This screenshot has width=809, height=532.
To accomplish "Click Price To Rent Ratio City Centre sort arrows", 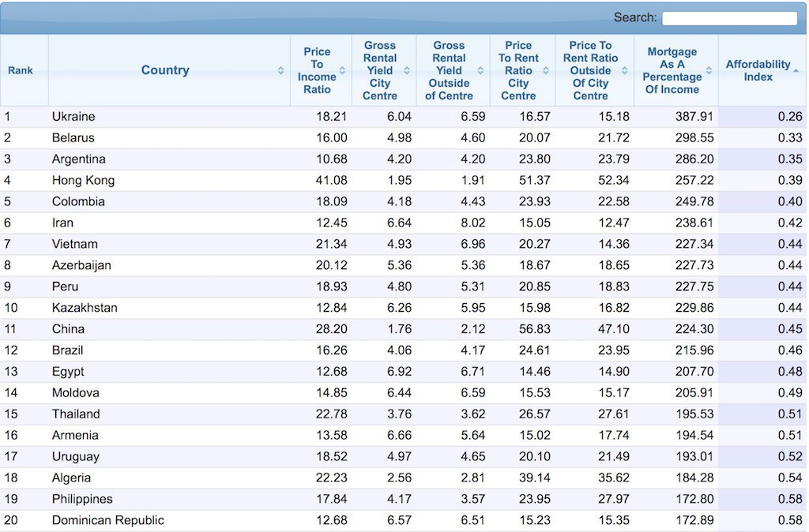I will (x=546, y=70).
